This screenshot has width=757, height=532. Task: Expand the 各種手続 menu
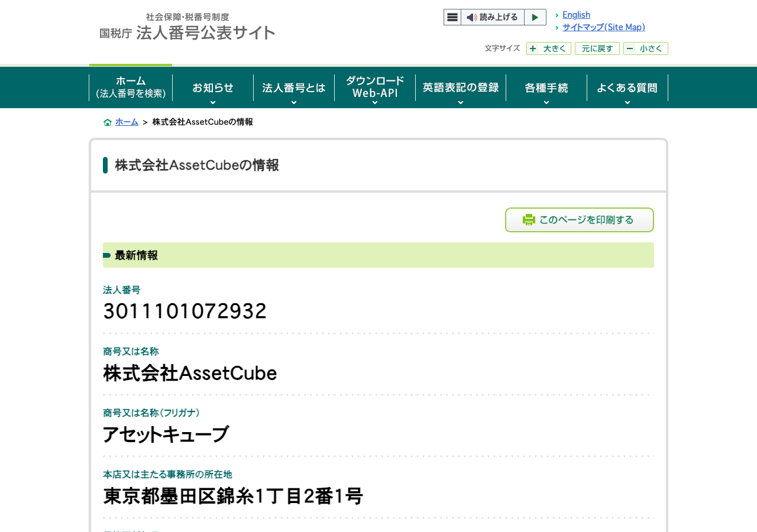tap(546, 87)
